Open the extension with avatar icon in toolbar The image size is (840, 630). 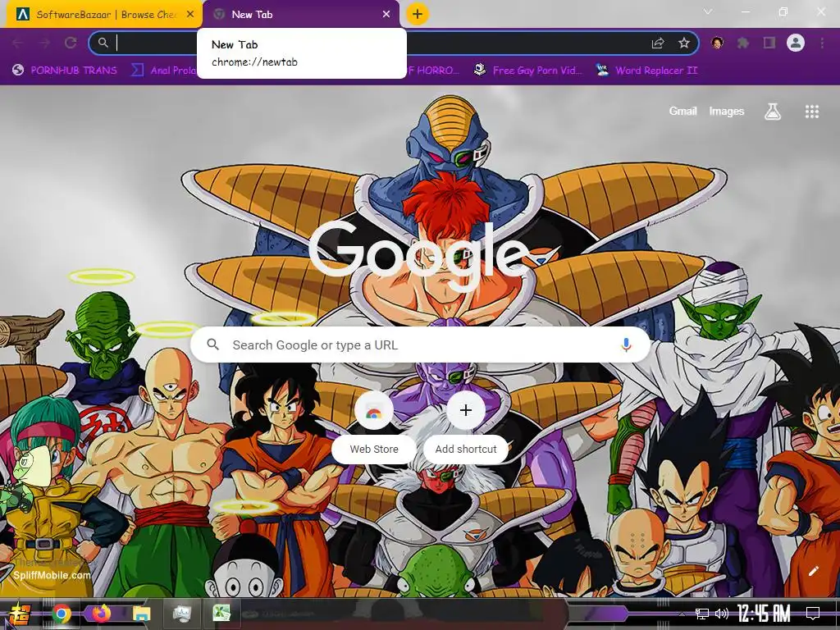[717, 43]
